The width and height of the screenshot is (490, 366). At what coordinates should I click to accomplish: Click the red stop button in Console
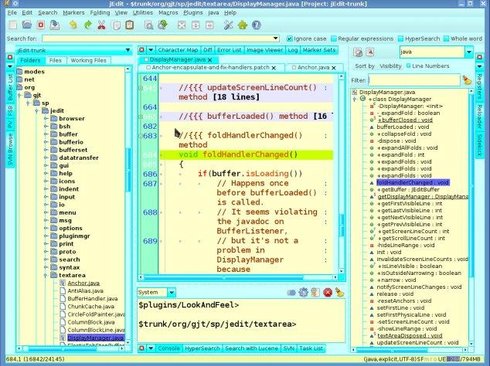point(328,293)
